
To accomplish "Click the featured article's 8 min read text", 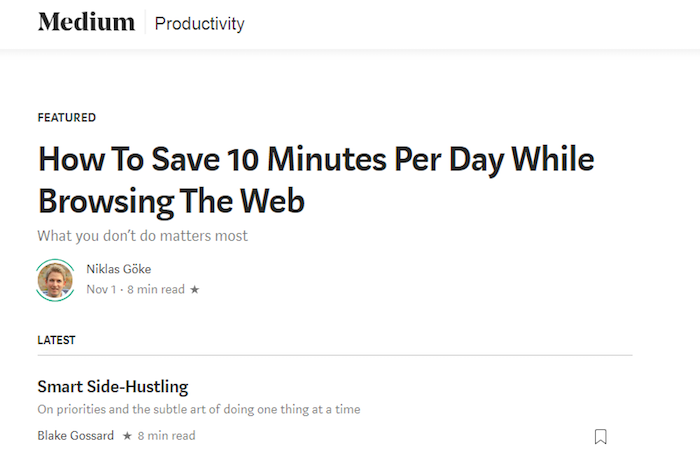I will pos(156,290).
